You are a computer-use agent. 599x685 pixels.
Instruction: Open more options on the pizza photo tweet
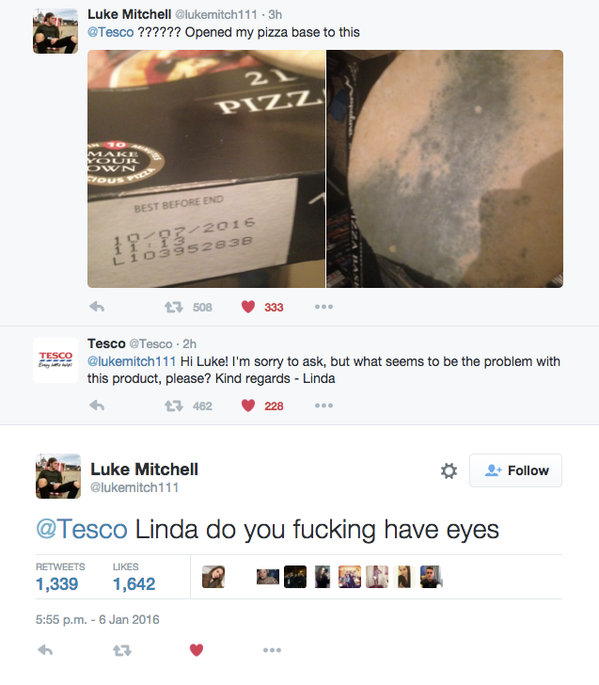click(x=324, y=307)
